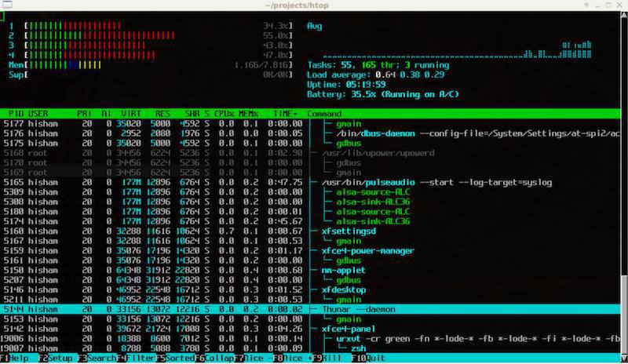The height and width of the screenshot is (364, 628).
Task: Click the CPU 3 usage meter
Action: pyautogui.click(x=151, y=45)
